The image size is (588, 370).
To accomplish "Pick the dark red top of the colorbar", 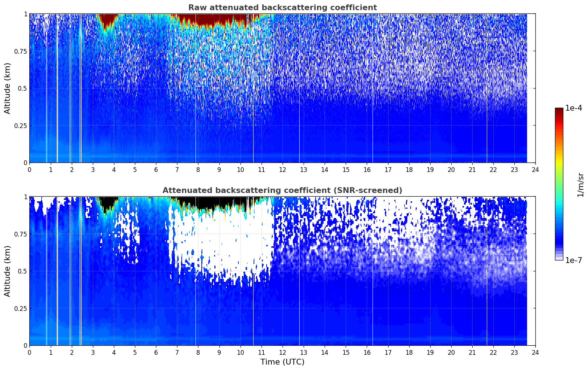I will [x=559, y=111].
